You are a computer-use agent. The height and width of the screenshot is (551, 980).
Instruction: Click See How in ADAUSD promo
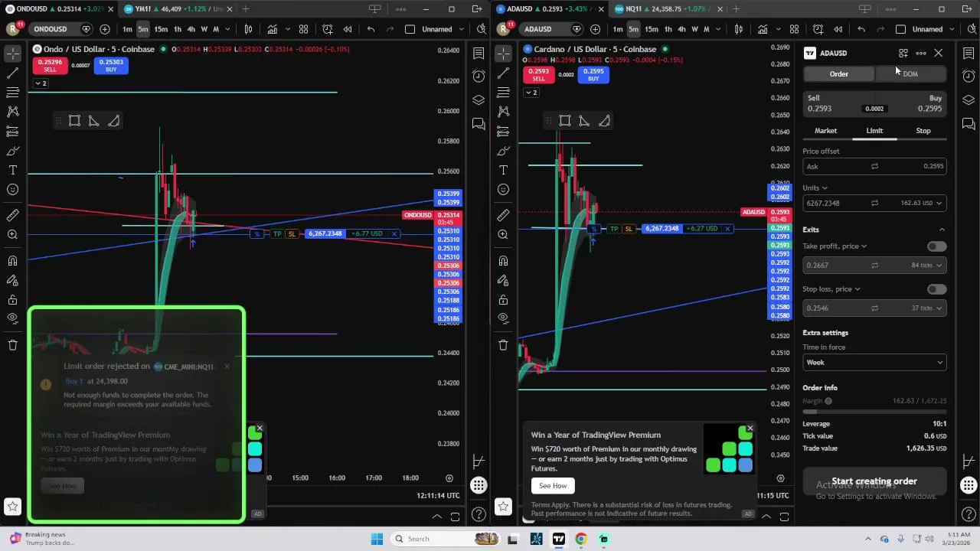553,486
